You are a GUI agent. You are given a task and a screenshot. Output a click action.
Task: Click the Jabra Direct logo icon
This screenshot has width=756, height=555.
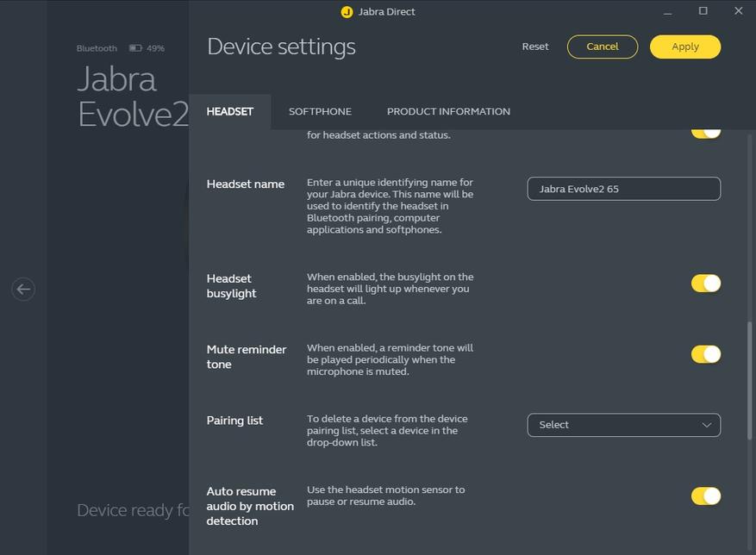click(347, 12)
